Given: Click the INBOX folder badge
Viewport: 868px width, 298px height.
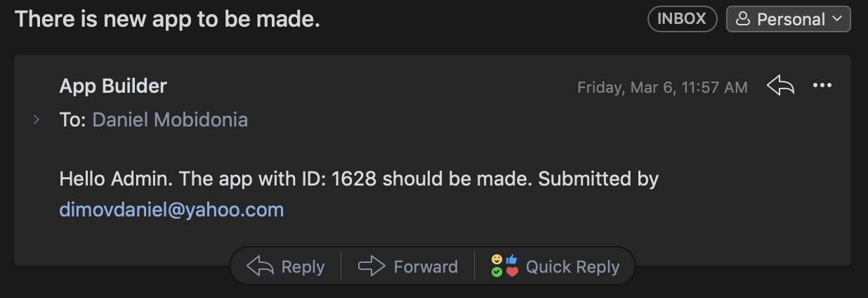Looking at the screenshot, I should point(682,19).
